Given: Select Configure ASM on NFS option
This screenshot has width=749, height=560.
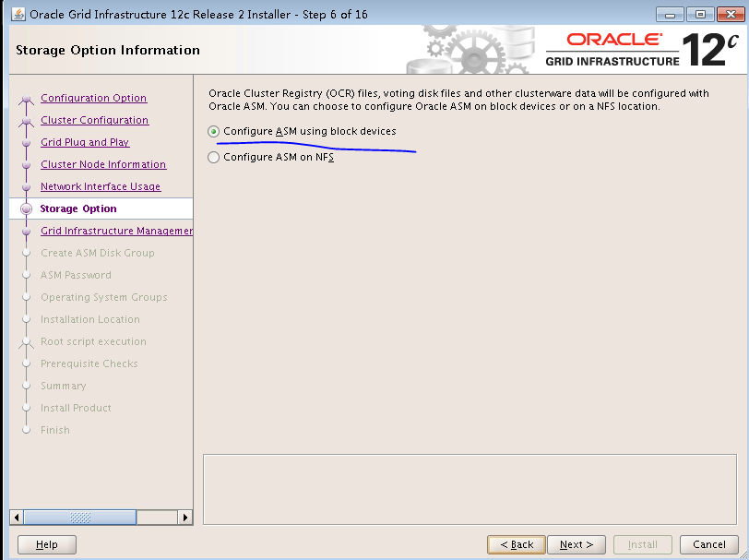Looking at the screenshot, I should coord(213,157).
